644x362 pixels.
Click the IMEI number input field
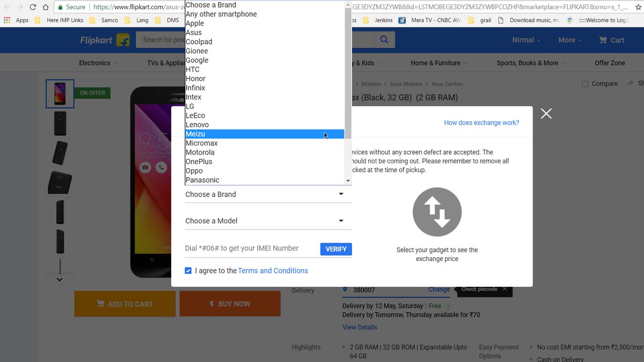tap(251, 248)
